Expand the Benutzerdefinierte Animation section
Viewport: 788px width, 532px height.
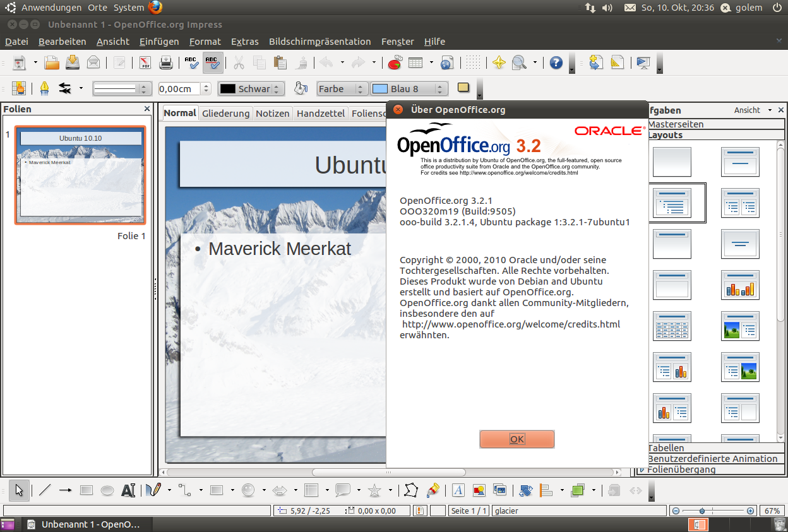[x=717, y=459]
